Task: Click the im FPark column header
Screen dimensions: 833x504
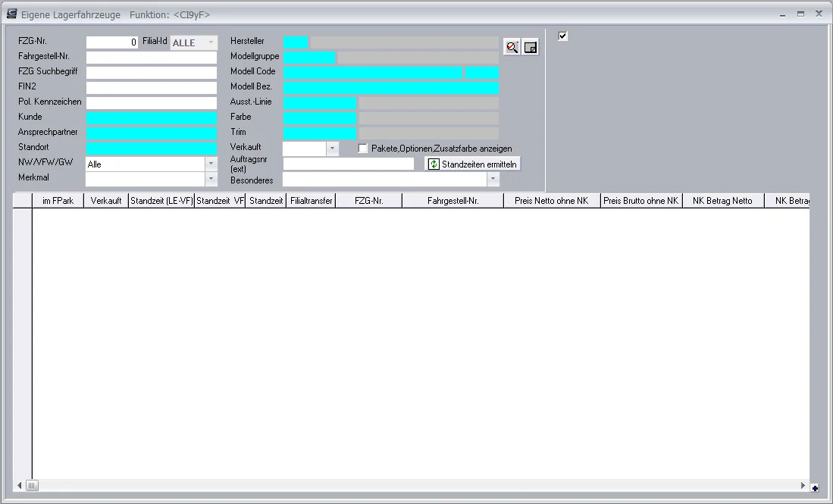Action: [58, 201]
